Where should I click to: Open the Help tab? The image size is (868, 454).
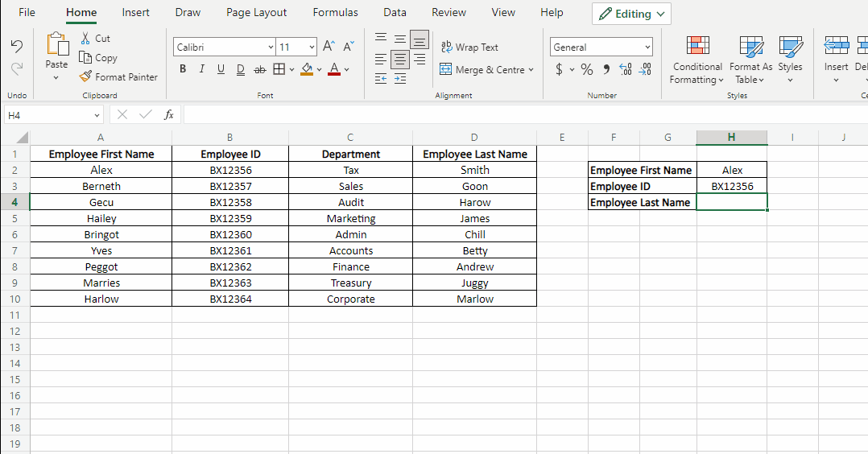pyautogui.click(x=552, y=12)
